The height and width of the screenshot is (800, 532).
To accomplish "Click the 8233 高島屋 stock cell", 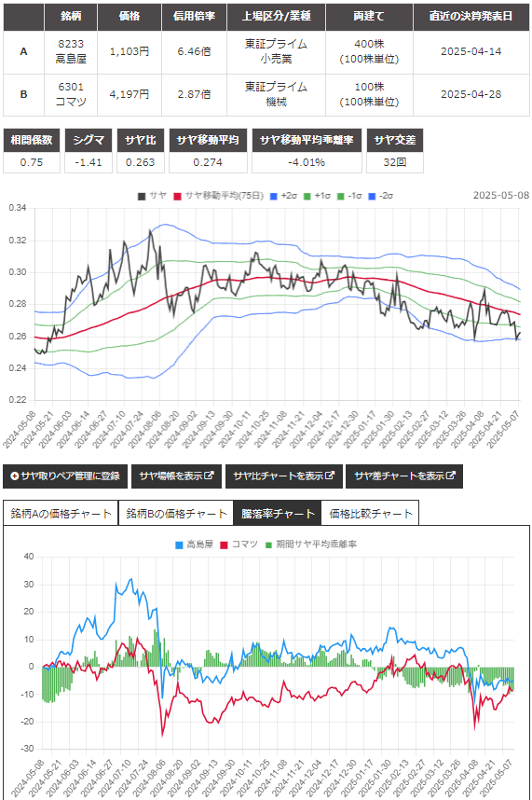I will click(x=71, y=51).
